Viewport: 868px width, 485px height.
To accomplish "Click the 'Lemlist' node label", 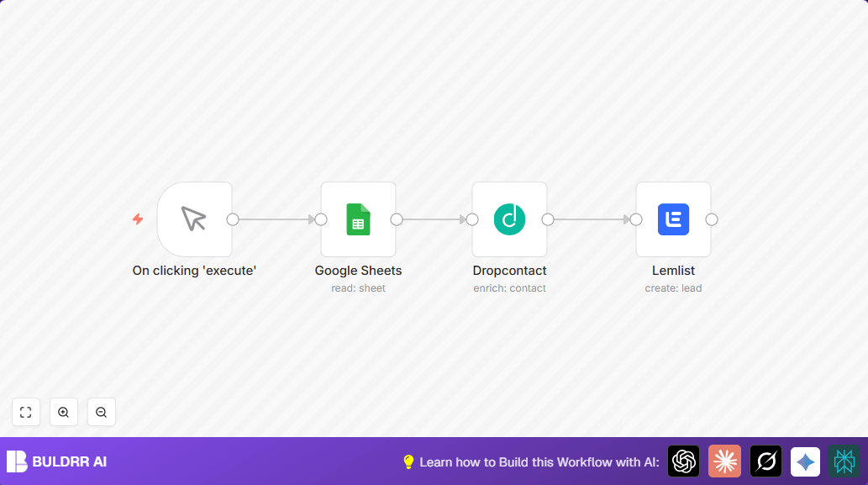I will coord(673,270).
